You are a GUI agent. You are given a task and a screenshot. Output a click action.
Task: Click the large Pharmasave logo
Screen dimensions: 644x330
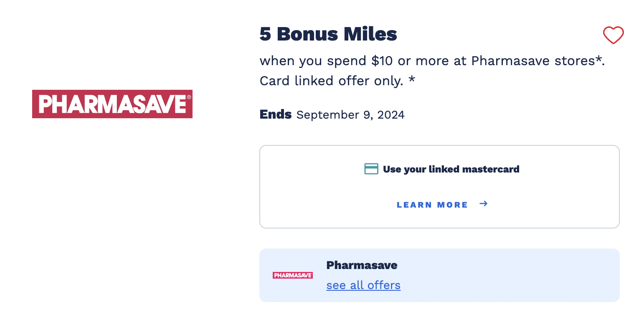click(x=112, y=104)
